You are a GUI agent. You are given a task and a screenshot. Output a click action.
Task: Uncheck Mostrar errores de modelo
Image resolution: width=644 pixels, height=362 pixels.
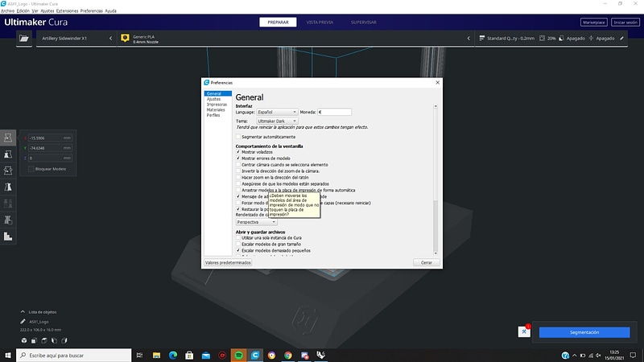point(238,158)
